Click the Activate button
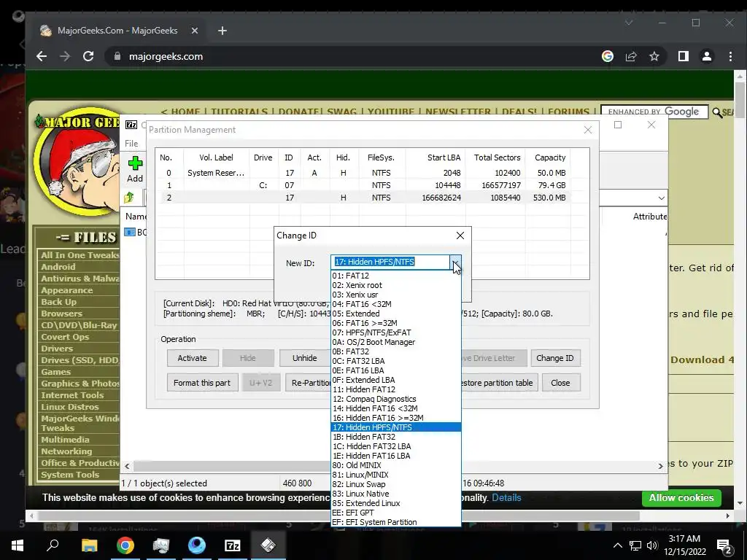The height and width of the screenshot is (560, 747). coord(193,358)
